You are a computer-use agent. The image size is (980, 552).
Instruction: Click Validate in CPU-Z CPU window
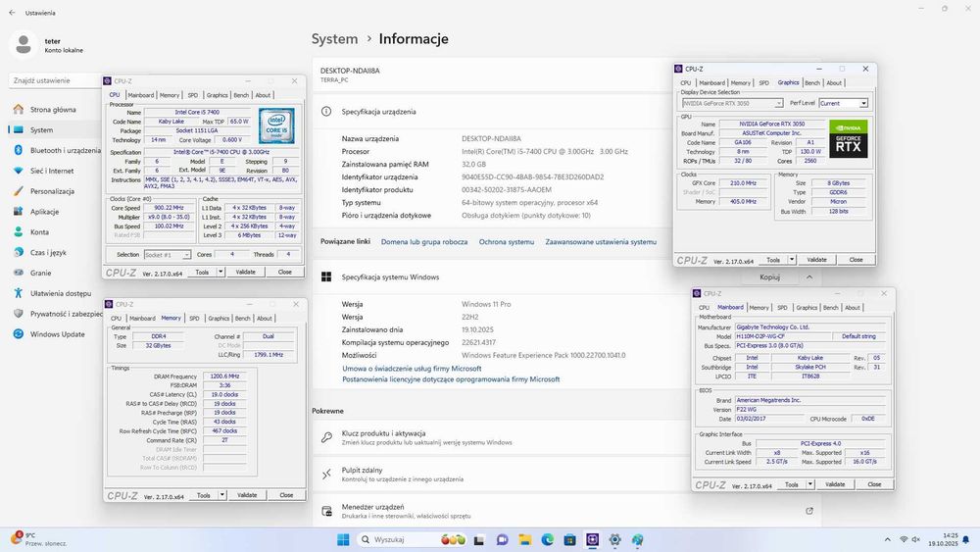(246, 272)
